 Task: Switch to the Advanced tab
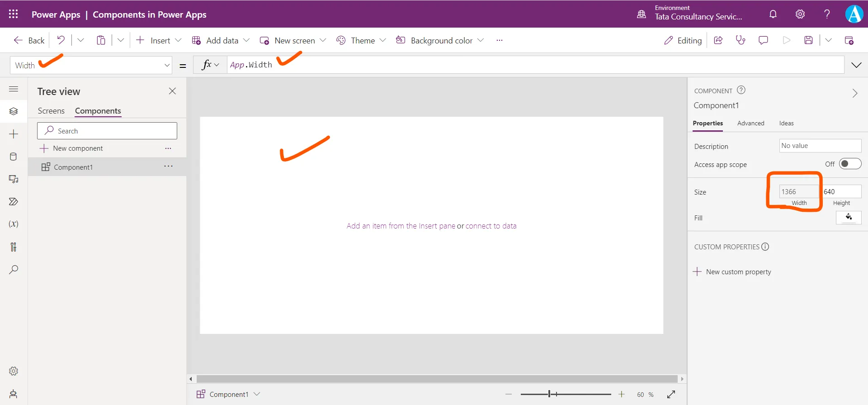[x=750, y=123]
